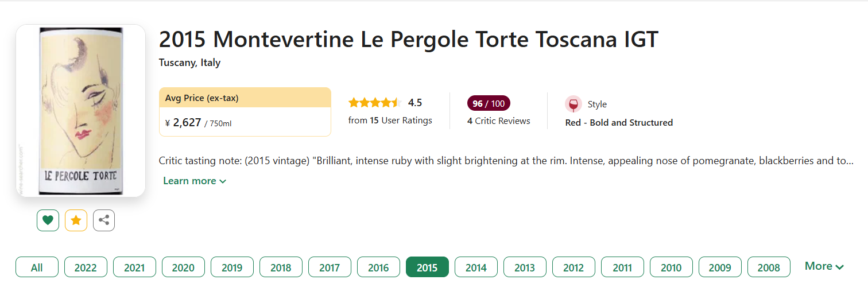
Task: Open the 4 Critic Reviews link
Action: [499, 121]
